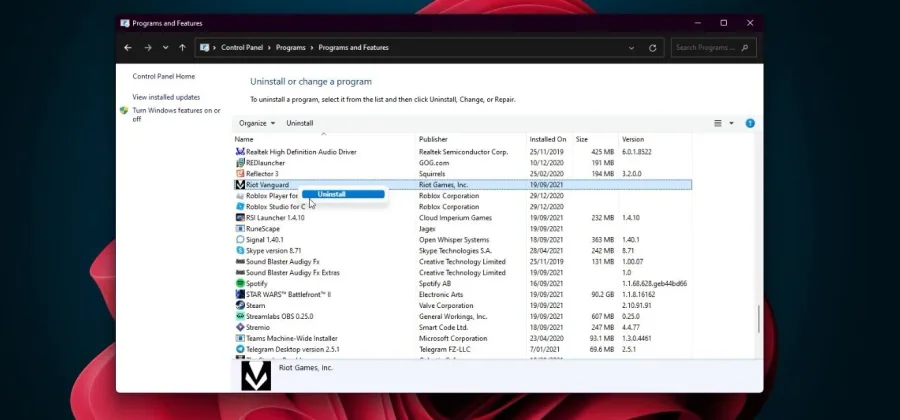Open Help with the blue question icon
The height and width of the screenshot is (420, 900).
click(750, 123)
